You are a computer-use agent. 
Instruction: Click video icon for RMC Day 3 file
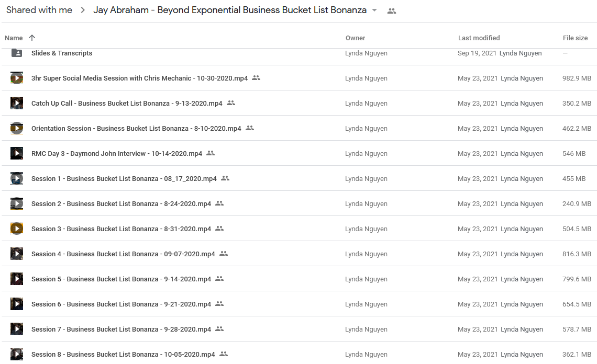click(x=17, y=153)
